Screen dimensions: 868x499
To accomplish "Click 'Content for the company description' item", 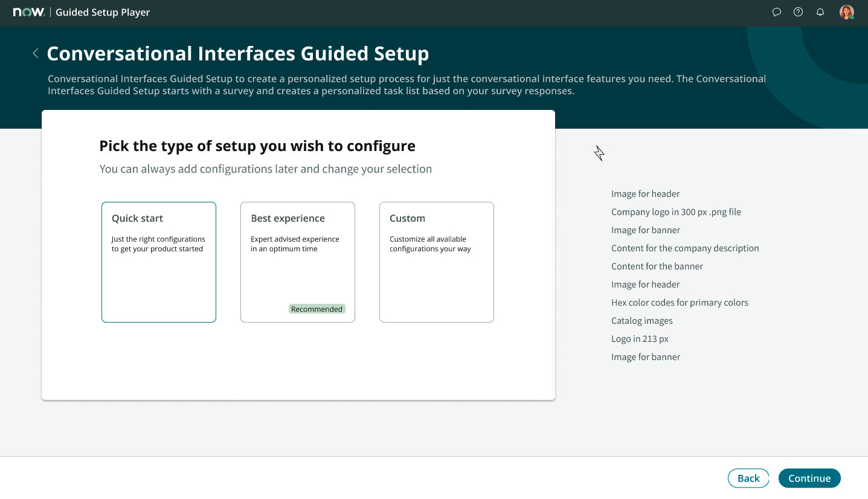I will coord(685,248).
